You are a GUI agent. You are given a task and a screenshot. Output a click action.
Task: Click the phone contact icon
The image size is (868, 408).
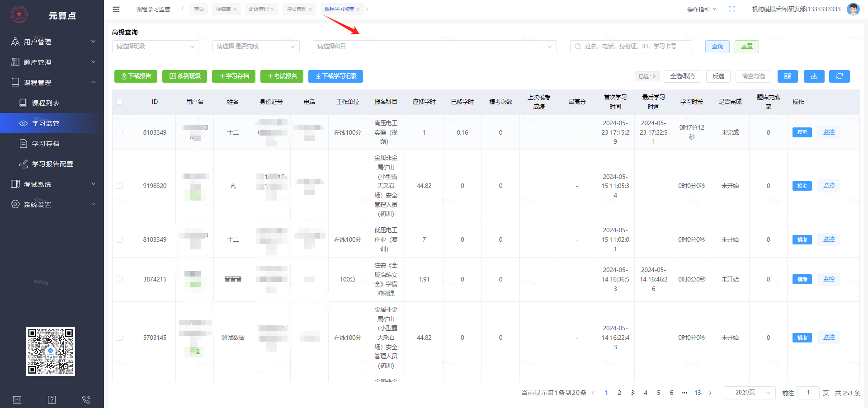coord(86,399)
